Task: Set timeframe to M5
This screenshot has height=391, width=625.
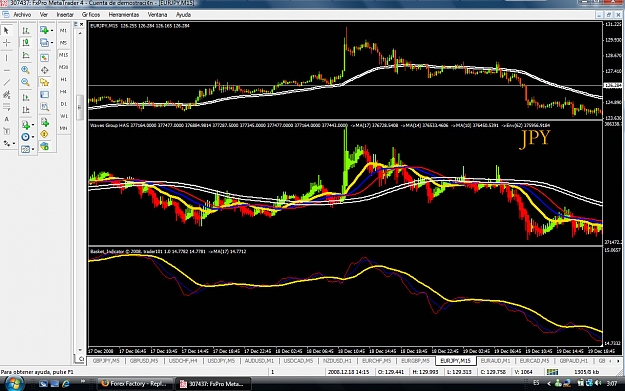Action: (x=63, y=43)
